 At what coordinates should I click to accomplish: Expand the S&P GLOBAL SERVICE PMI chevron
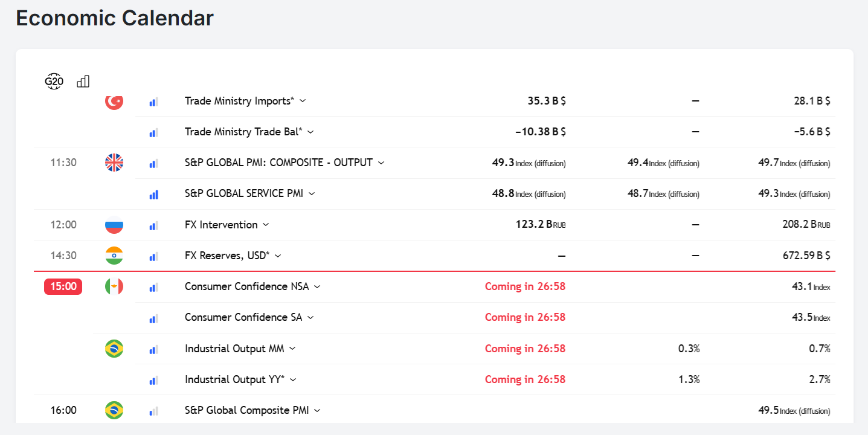click(312, 193)
